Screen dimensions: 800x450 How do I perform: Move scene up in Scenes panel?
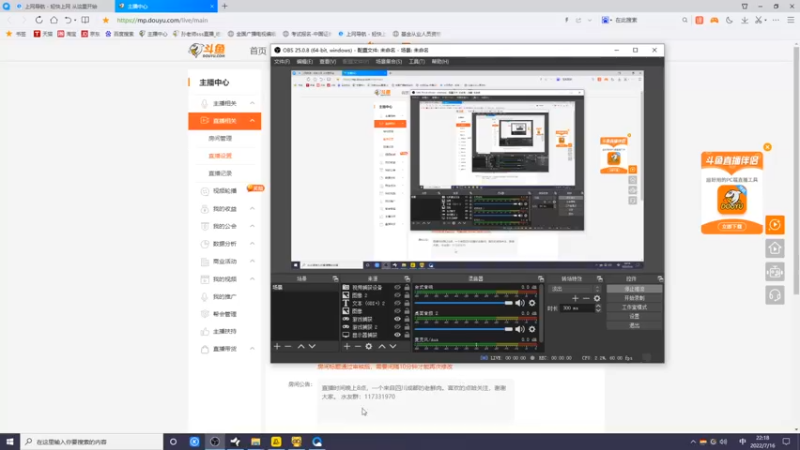click(x=301, y=346)
